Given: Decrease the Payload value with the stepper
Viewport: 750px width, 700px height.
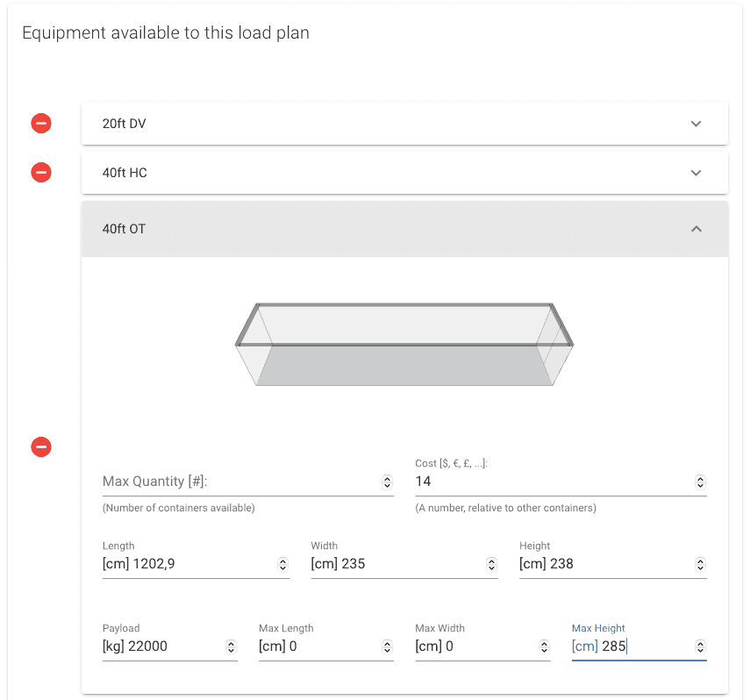Looking at the screenshot, I should (x=230, y=651).
